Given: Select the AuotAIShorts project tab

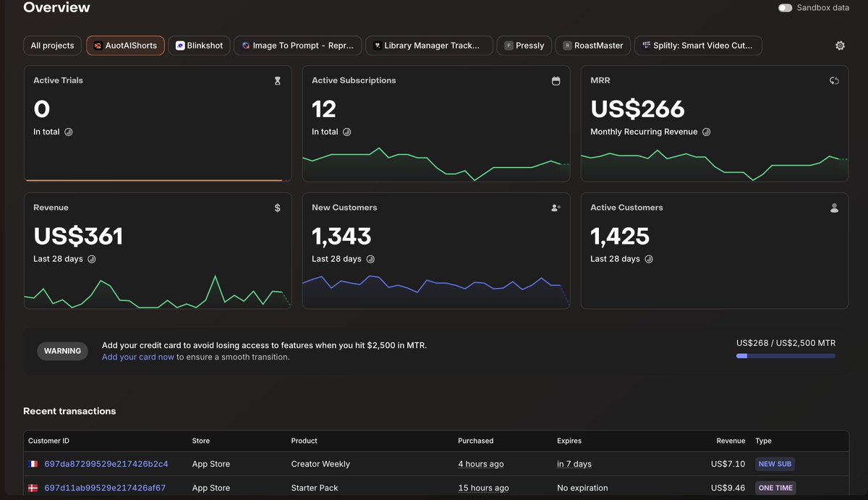Looking at the screenshot, I should [126, 46].
